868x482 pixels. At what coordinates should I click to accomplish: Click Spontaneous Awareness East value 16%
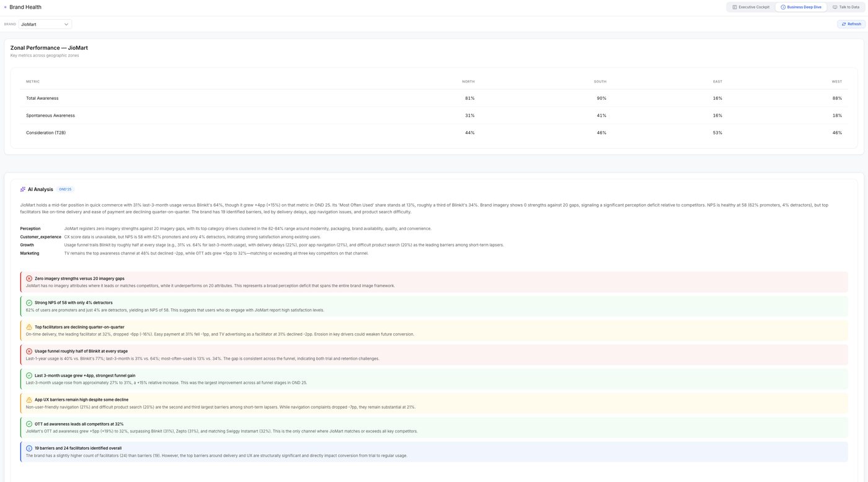coord(717,115)
